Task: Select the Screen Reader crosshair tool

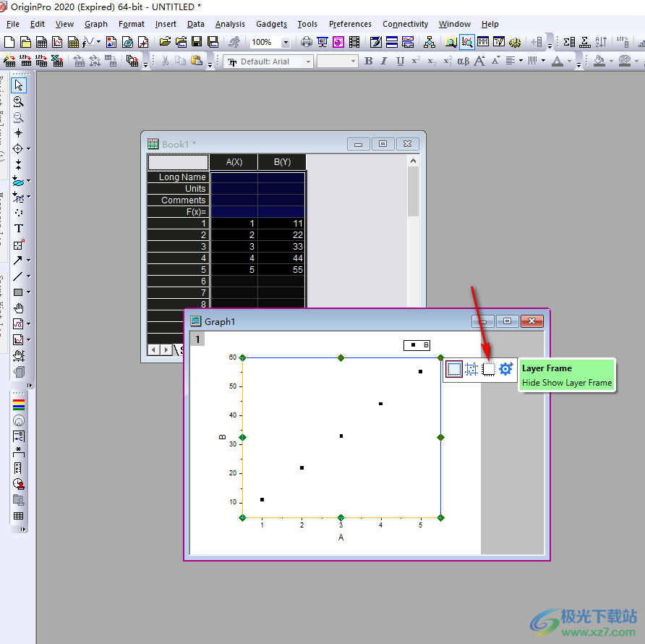Action: pos(19,133)
